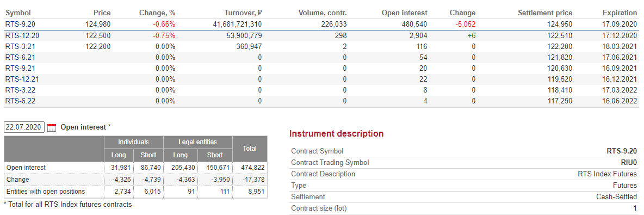Select the -5,052 open interest change

(466, 24)
